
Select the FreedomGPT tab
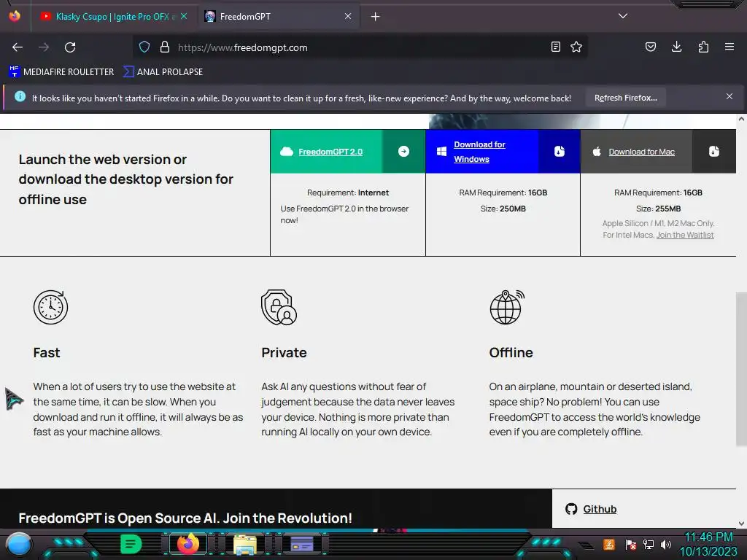279,17
